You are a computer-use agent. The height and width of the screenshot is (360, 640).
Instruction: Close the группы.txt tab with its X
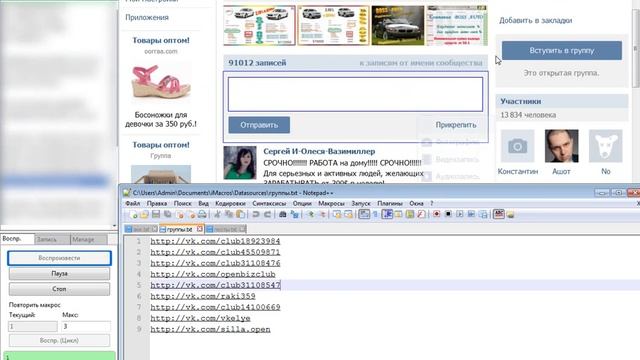[200, 229]
